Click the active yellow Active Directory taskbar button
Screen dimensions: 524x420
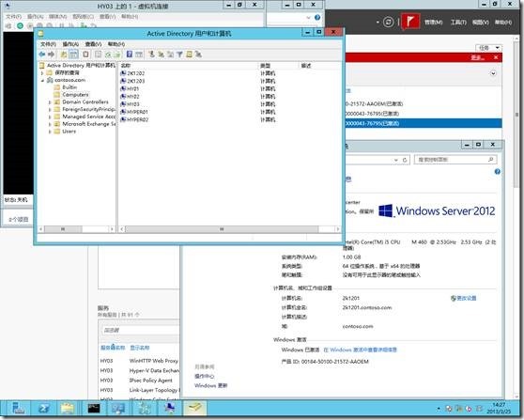coord(194,408)
